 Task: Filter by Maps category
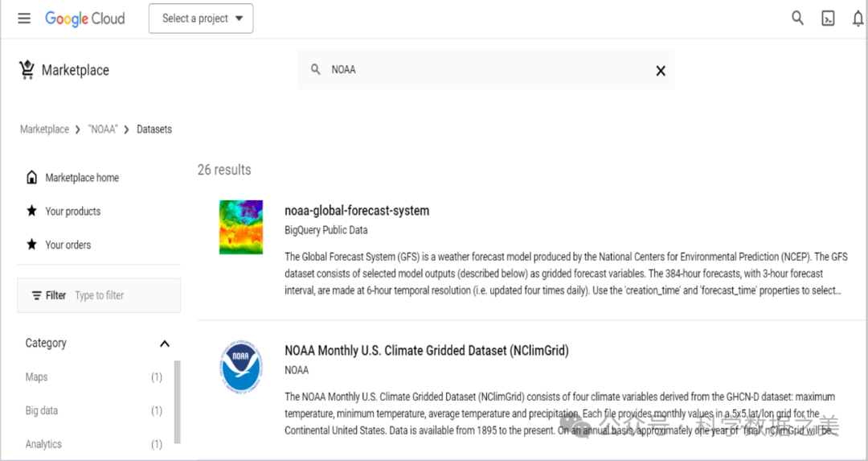[x=37, y=377]
